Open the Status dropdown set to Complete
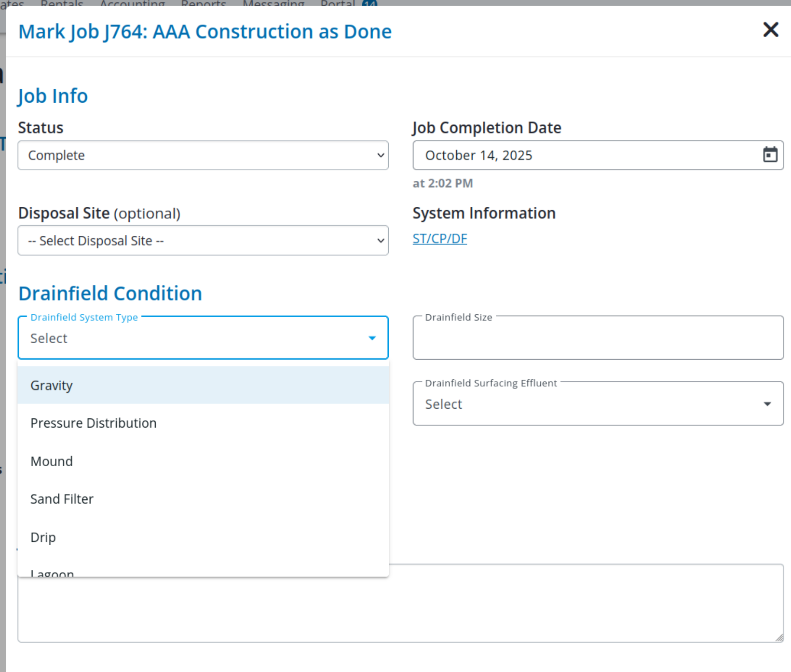The width and height of the screenshot is (791, 672). click(x=203, y=155)
